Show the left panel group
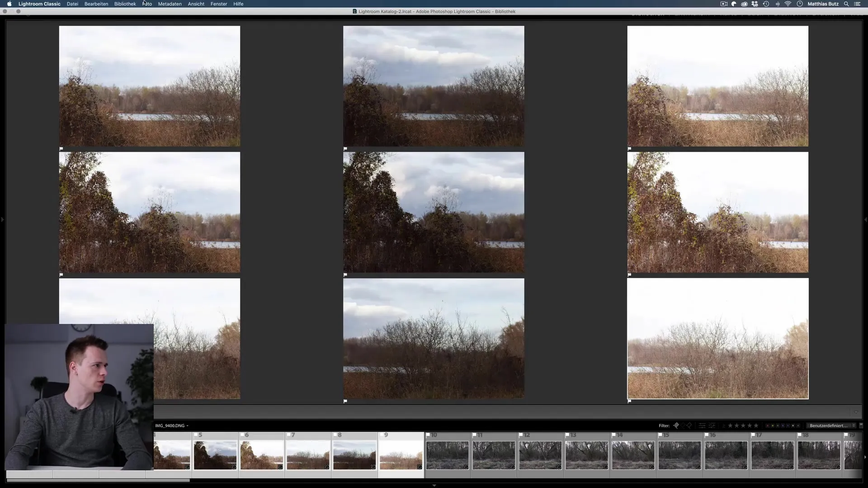 tap(2, 220)
